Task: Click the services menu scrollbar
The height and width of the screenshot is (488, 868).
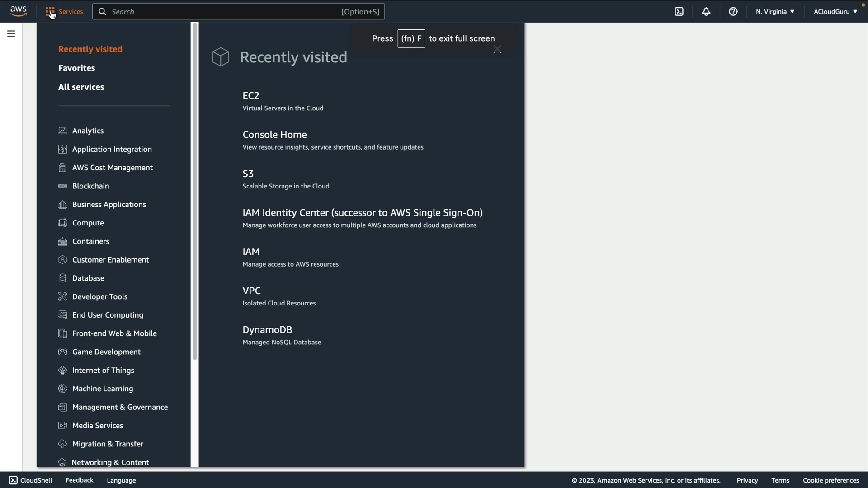Action: click(195, 190)
